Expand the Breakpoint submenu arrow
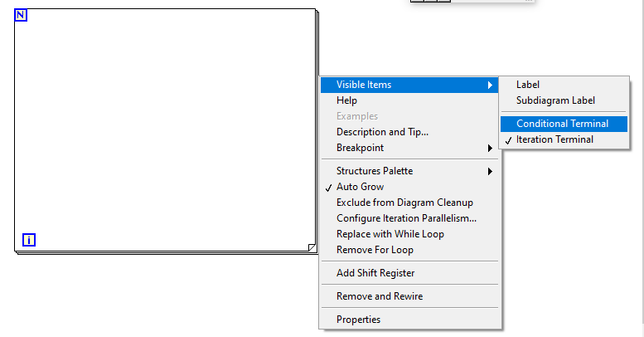 490,148
